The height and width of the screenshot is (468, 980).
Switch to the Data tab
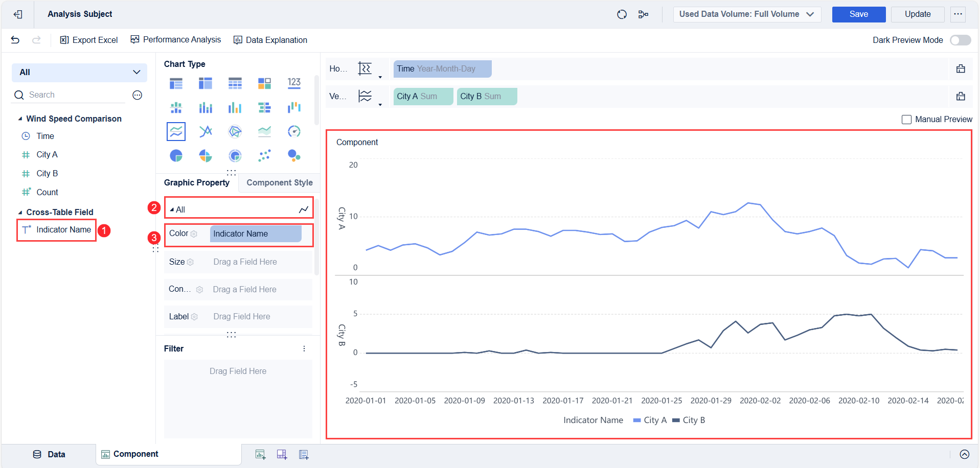pos(49,454)
